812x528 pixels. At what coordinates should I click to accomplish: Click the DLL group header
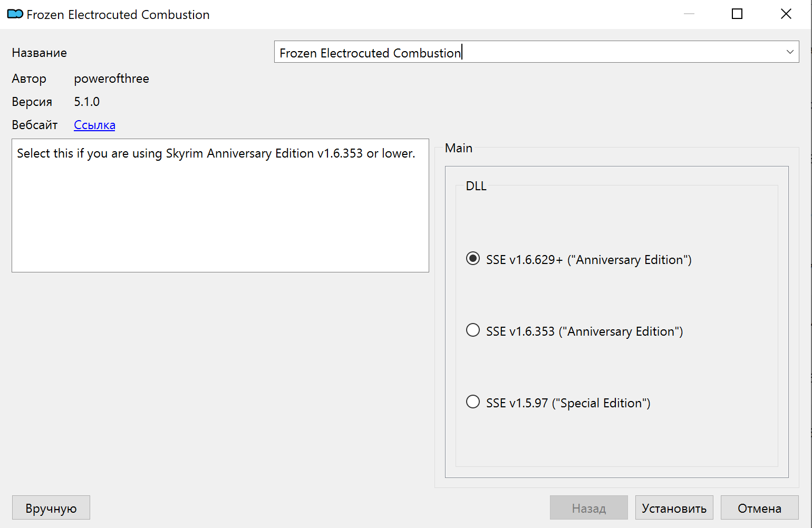[x=476, y=186]
